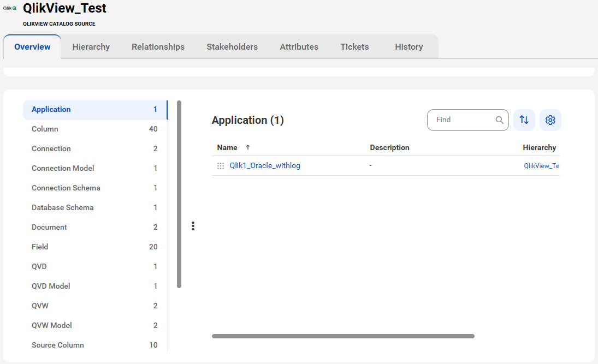Open table settings via gear icon

(550, 120)
